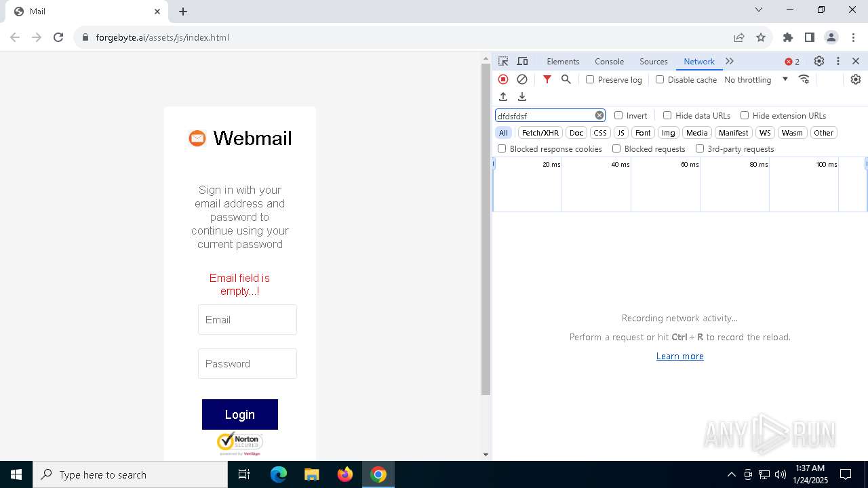Click the Import HAR file icon

(503, 97)
